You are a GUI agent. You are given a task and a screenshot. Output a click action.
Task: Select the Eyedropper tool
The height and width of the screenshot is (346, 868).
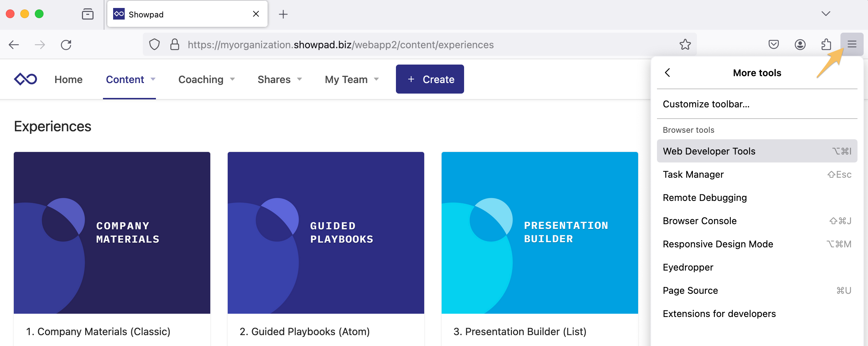coord(757,267)
